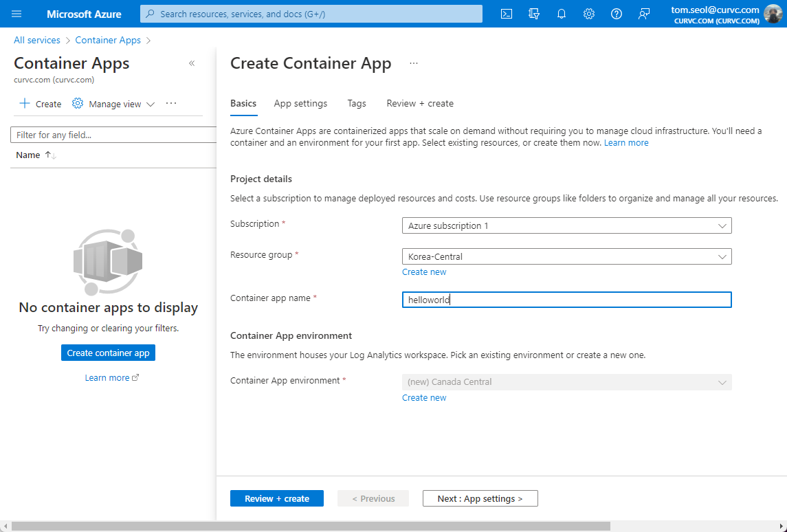Viewport: 787px width, 532px height.
Task: Click Next : App settings button
Action: 480,498
